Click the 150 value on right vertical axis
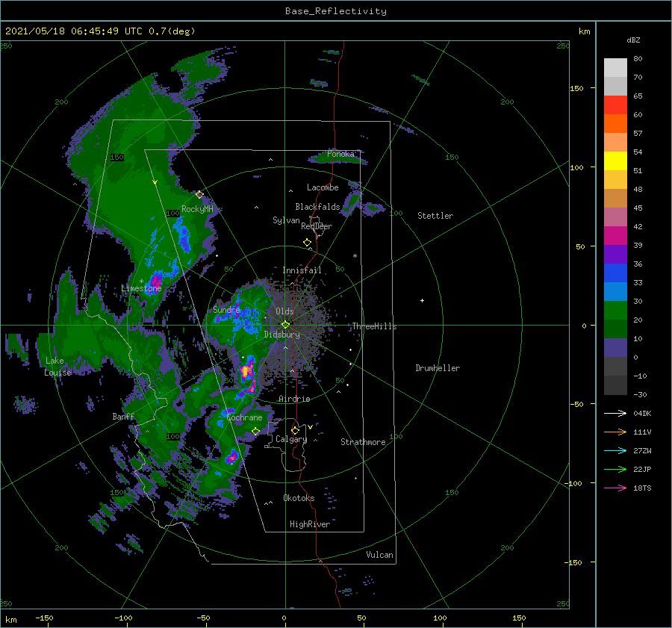Screen dimensions: 672x628 576,88
